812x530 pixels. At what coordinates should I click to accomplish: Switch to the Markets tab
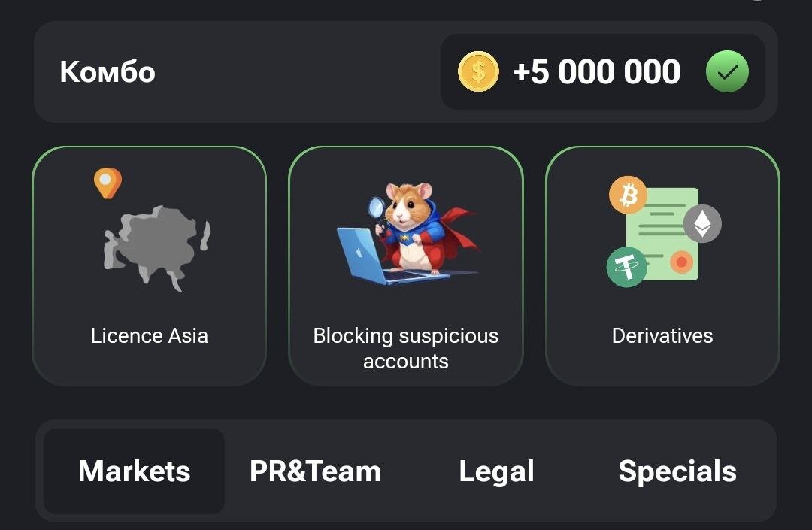134,471
